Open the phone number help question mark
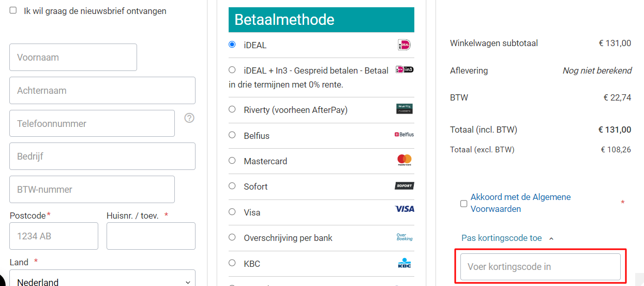Viewport: 644px width, 286px height. click(x=189, y=118)
